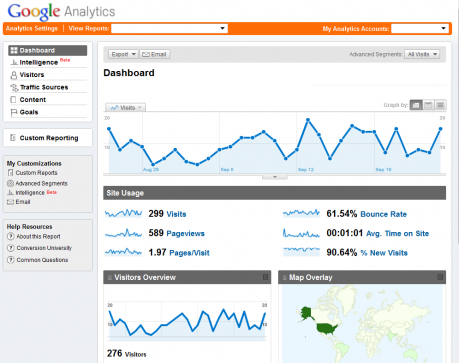Click the Goals flag icon
Image resolution: width=459 pixels, height=363 pixels.
pos(14,113)
